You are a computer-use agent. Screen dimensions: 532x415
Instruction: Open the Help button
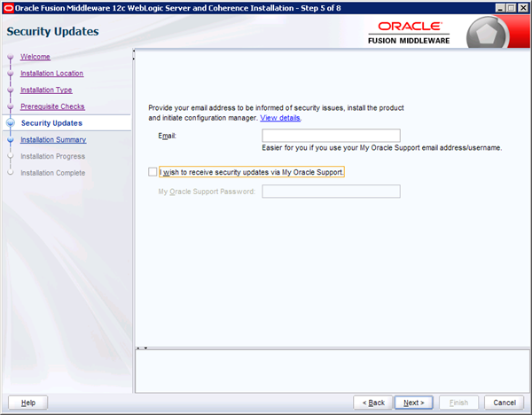tap(27, 403)
